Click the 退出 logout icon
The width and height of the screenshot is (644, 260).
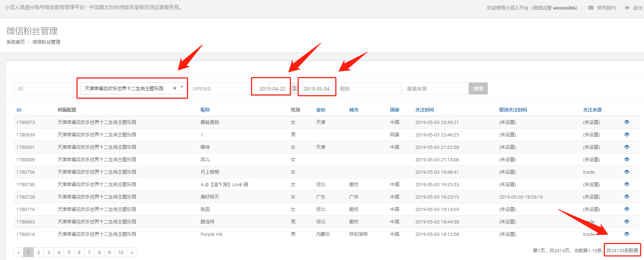point(627,8)
